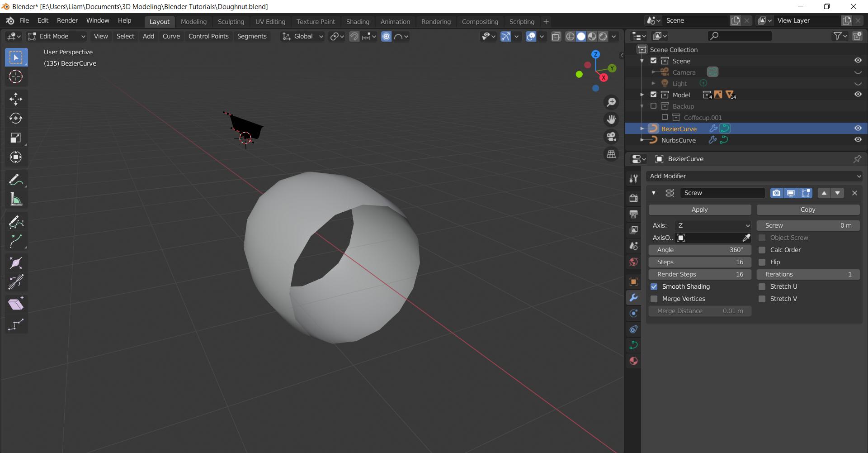Toggle Smooth Shading checkbox
Screen dimensions: 868x453
654,286
